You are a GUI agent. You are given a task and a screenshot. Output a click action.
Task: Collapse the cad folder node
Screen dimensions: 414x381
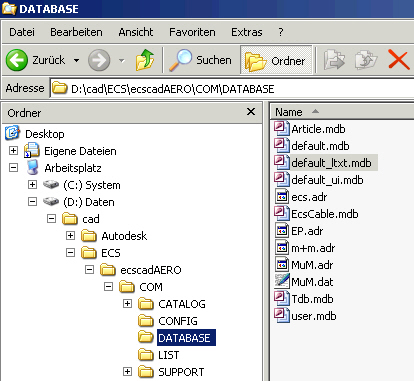pos(51,218)
